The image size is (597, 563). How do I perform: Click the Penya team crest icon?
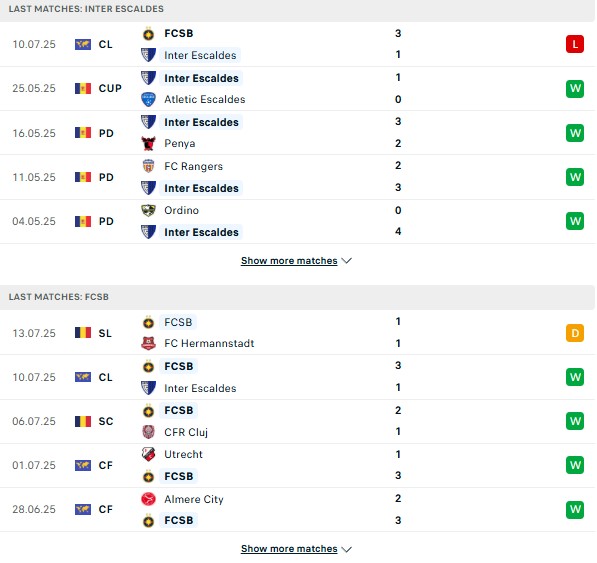148,144
